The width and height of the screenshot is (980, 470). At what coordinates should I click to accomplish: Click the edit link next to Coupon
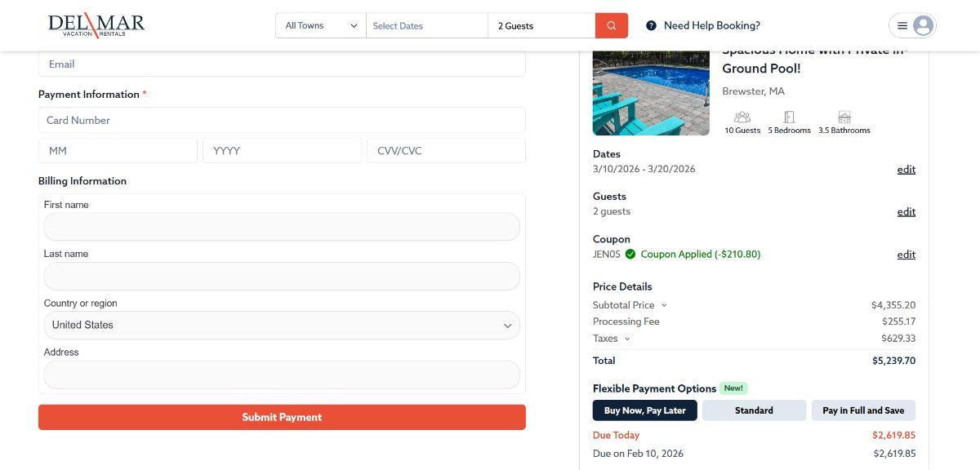pyautogui.click(x=906, y=255)
